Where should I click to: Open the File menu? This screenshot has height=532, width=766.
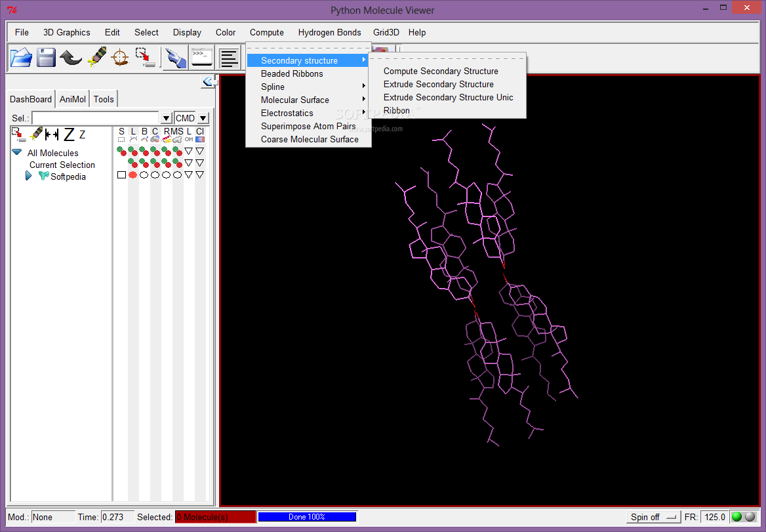tap(22, 32)
